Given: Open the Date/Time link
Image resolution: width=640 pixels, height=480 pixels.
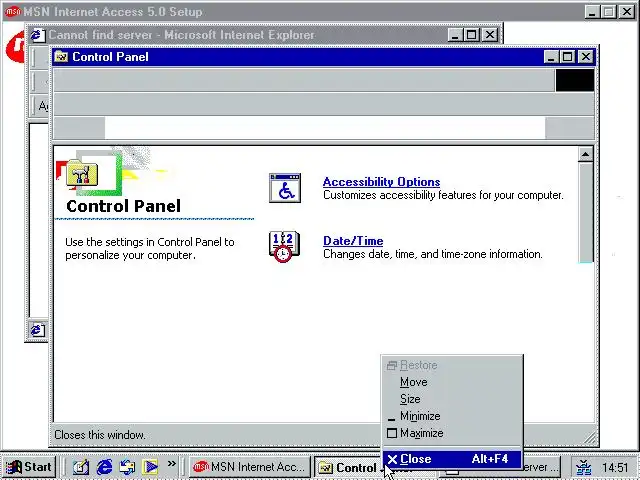Looking at the screenshot, I should pyautogui.click(x=353, y=241).
